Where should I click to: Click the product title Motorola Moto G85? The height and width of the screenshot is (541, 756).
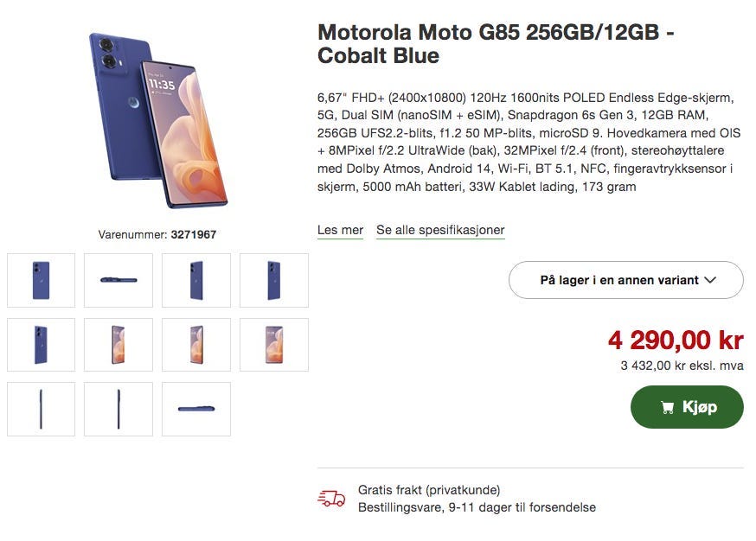coord(496,44)
